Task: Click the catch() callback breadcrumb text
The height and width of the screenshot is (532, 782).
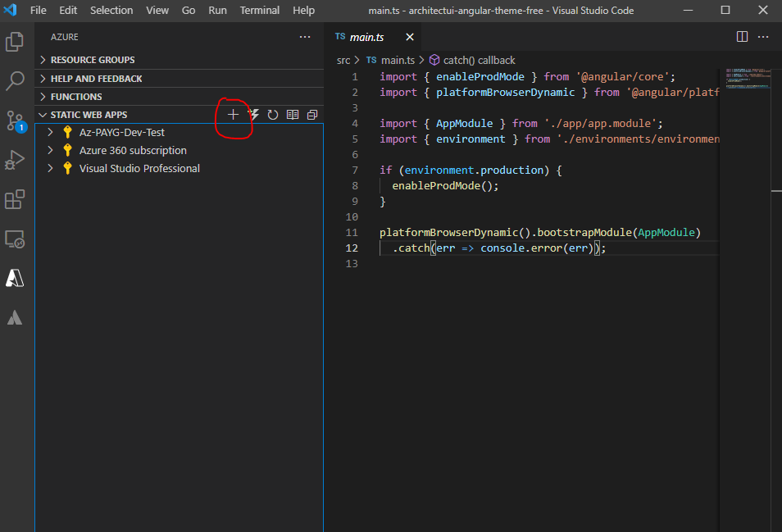Action: (x=479, y=61)
